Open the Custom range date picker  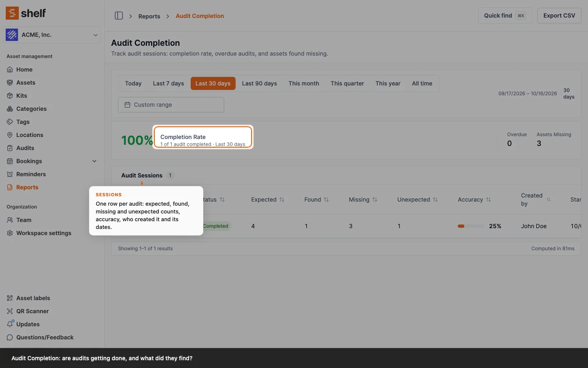[x=171, y=105]
